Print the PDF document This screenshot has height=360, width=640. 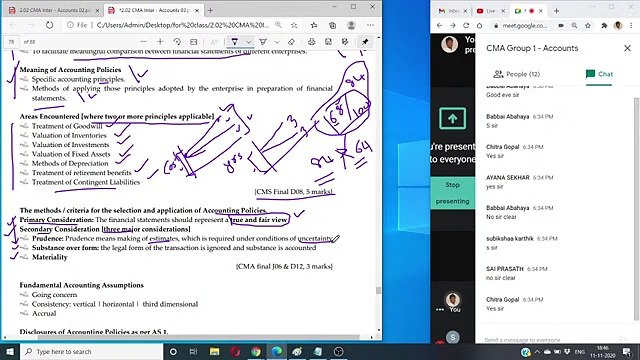point(311,42)
